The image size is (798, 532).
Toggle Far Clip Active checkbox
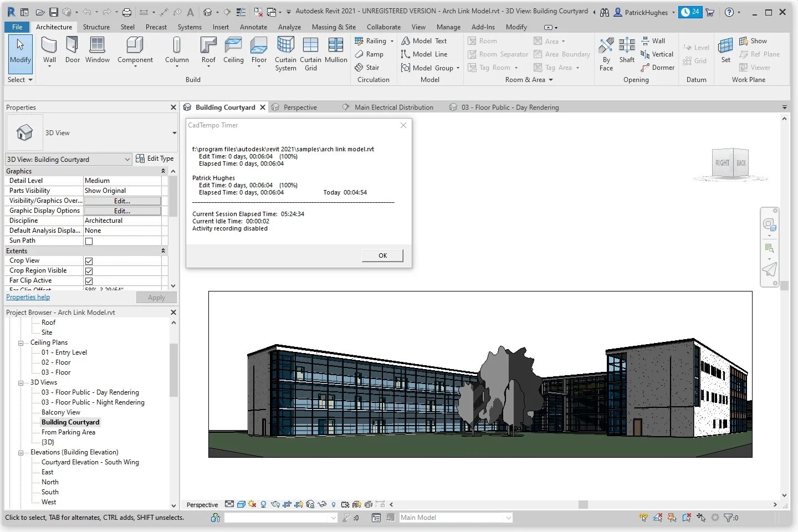(x=89, y=281)
